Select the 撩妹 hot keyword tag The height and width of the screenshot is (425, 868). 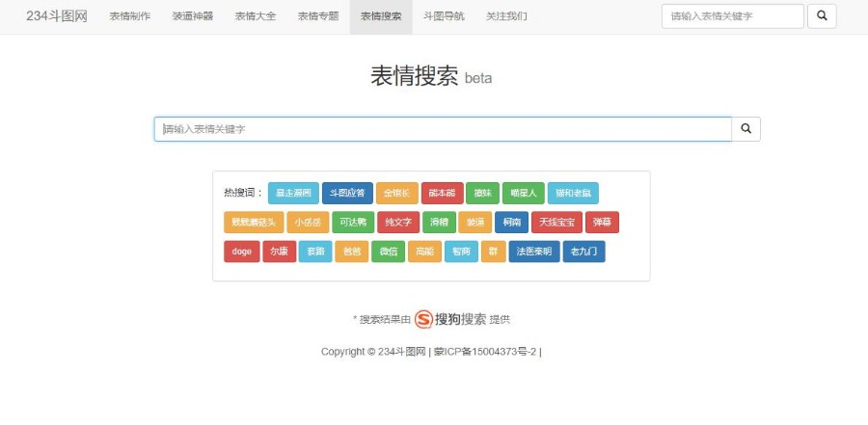click(483, 193)
